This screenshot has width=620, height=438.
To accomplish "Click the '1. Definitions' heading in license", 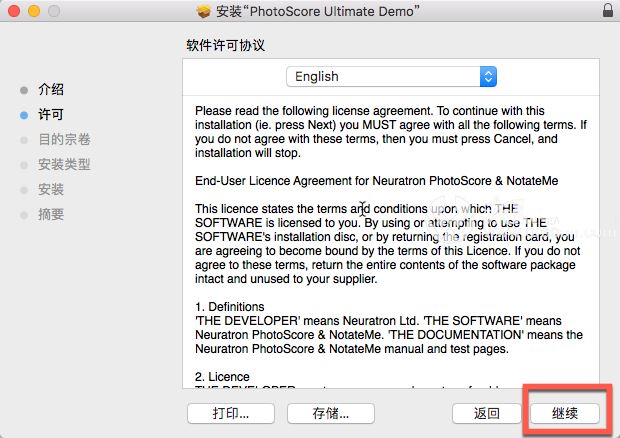I will (230, 307).
